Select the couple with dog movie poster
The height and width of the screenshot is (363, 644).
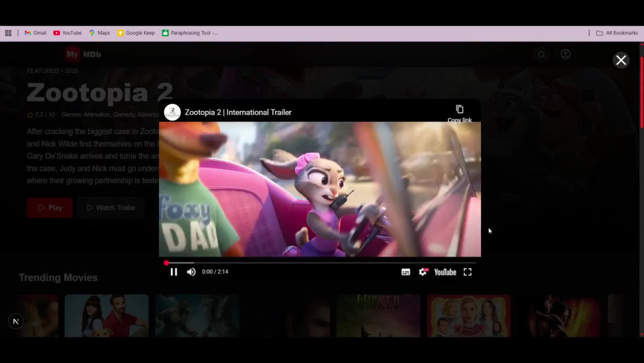point(106,316)
